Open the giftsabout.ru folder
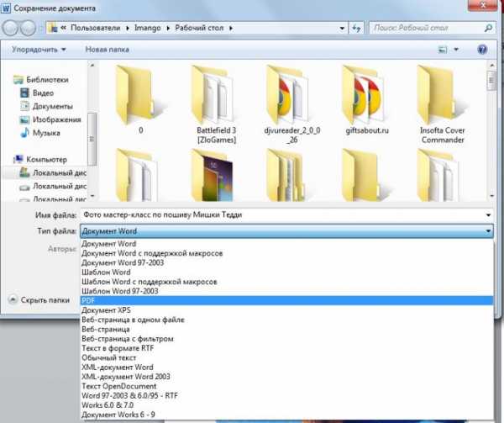Image resolution: width=504 pixels, height=423 pixels. (367, 100)
